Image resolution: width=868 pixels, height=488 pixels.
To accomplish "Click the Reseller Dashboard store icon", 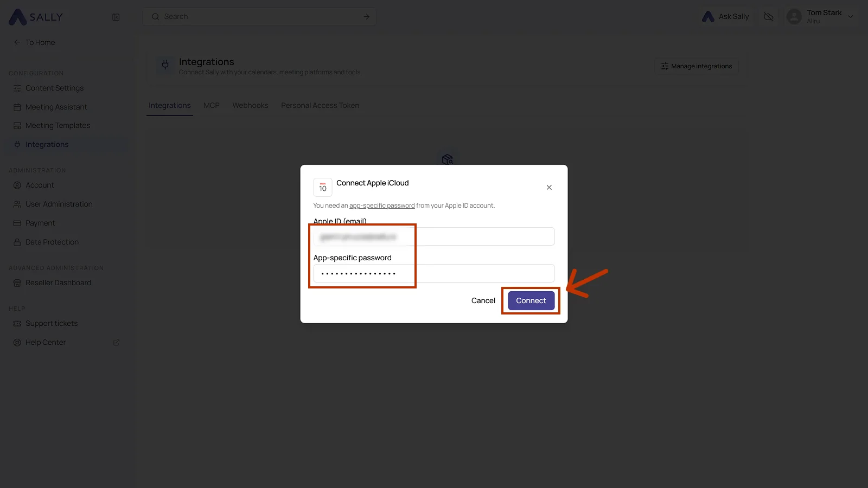I will point(17,282).
